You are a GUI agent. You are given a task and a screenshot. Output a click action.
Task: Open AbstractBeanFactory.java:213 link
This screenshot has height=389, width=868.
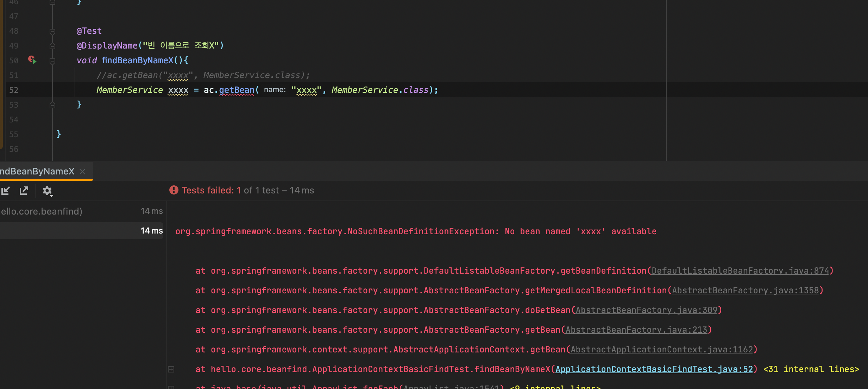coord(636,330)
